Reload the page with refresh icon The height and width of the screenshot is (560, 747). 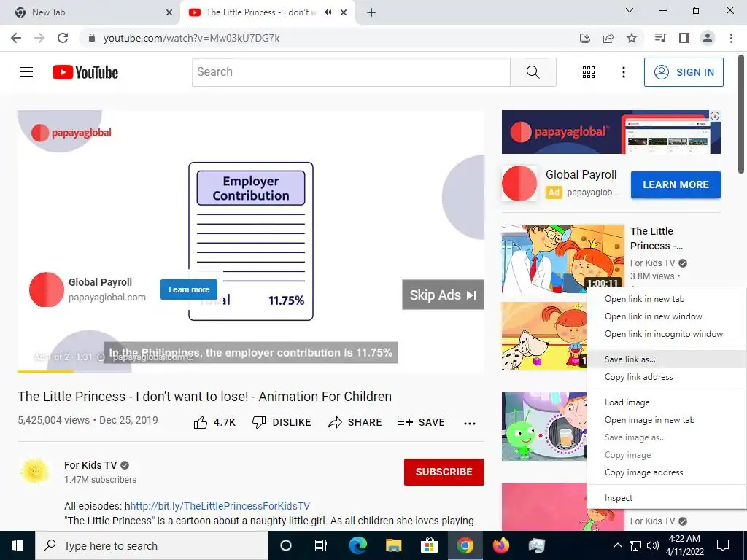[63, 38]
